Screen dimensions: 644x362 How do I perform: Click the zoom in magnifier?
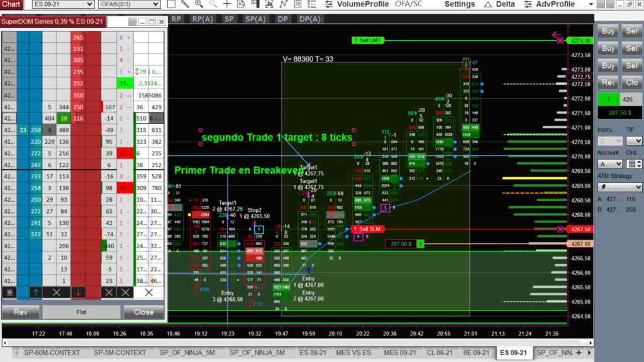[199, 4]
